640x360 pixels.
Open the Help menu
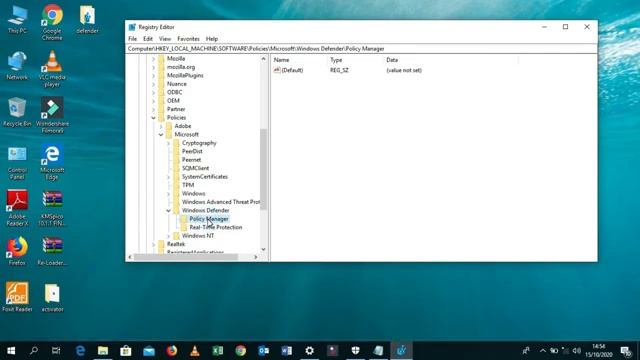[211, 39]
